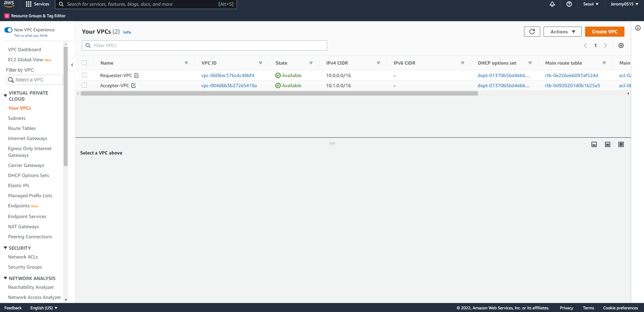Focus the top services search bar

point(146,4)
